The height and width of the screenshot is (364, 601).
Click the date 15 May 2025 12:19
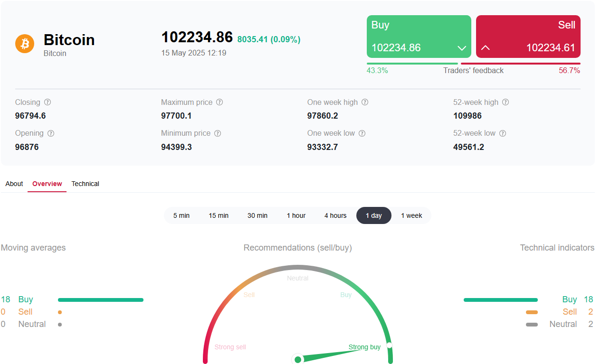(194, 53)
